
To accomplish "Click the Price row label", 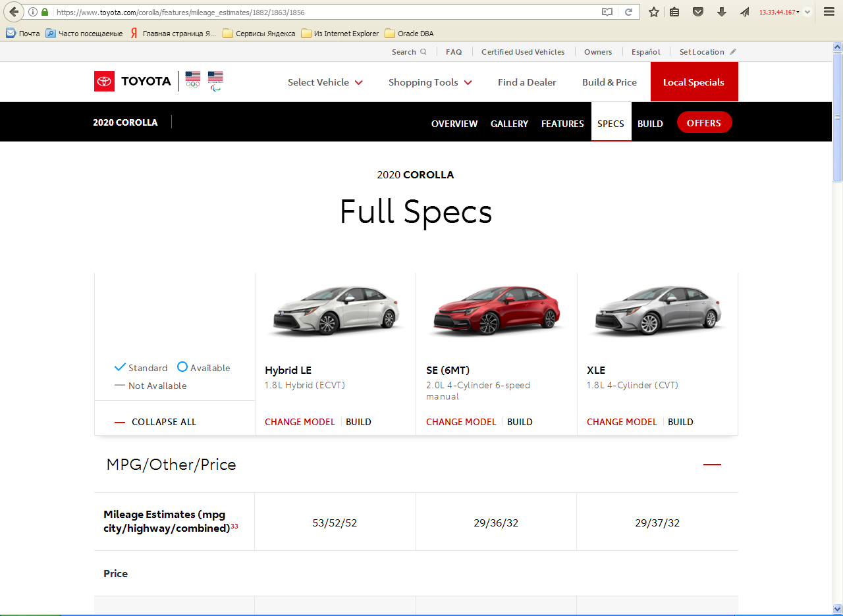I will 115,573.
